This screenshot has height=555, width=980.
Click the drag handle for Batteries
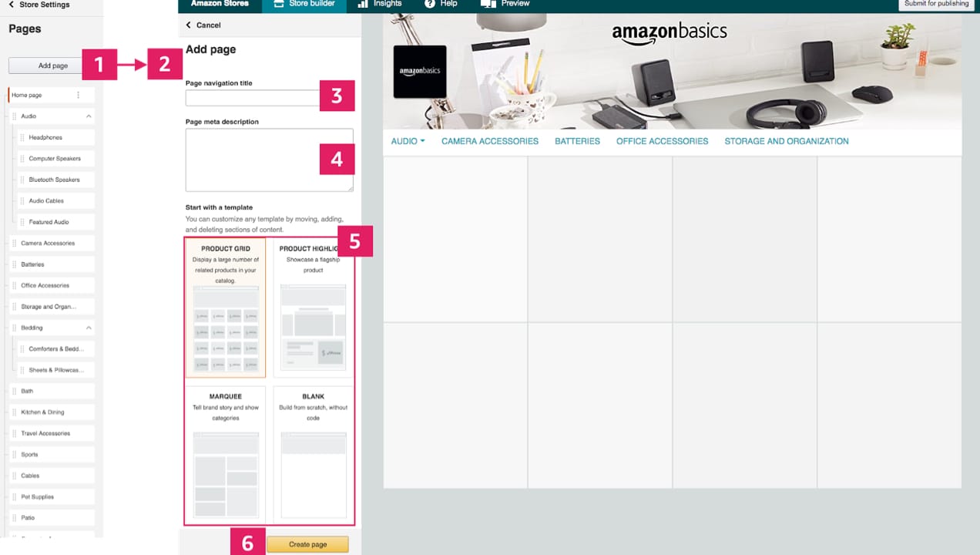pyautogui.click(x=14, y=264)
